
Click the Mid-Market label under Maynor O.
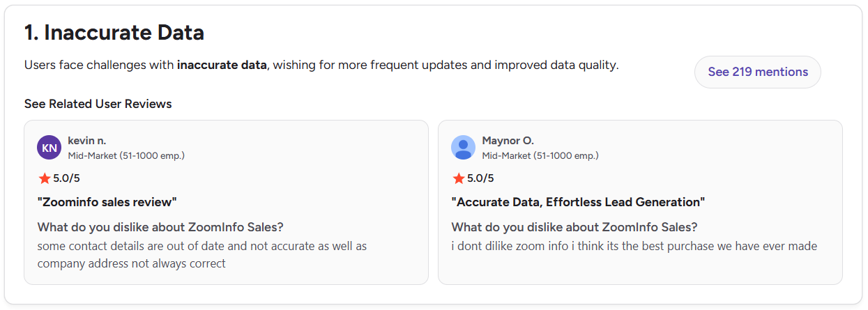click(540, 155)
